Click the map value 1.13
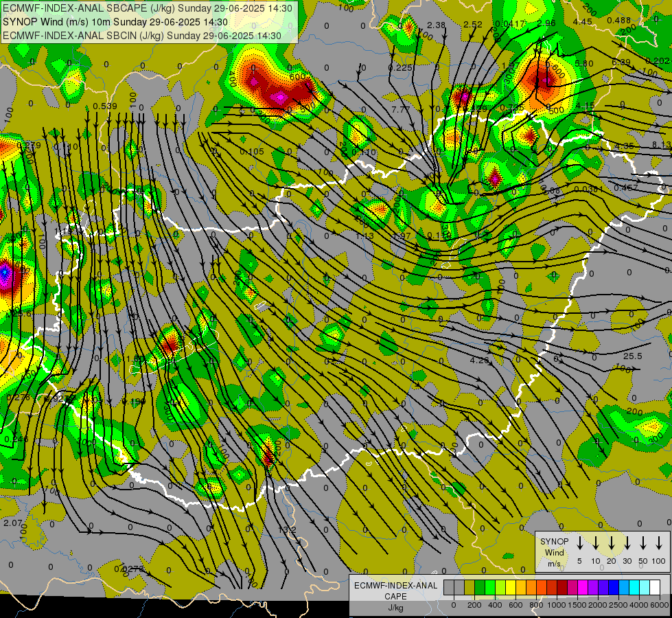Image resolution: width=672 pixels, height=618 pixels. point(364,236)
